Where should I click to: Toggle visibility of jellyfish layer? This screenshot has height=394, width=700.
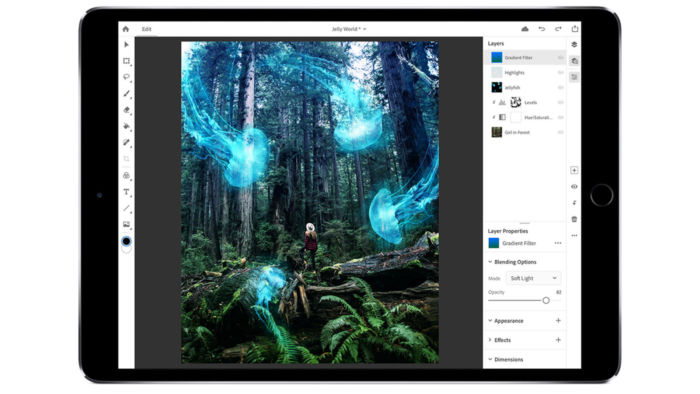pyautogui.click(x=560, y=87)
